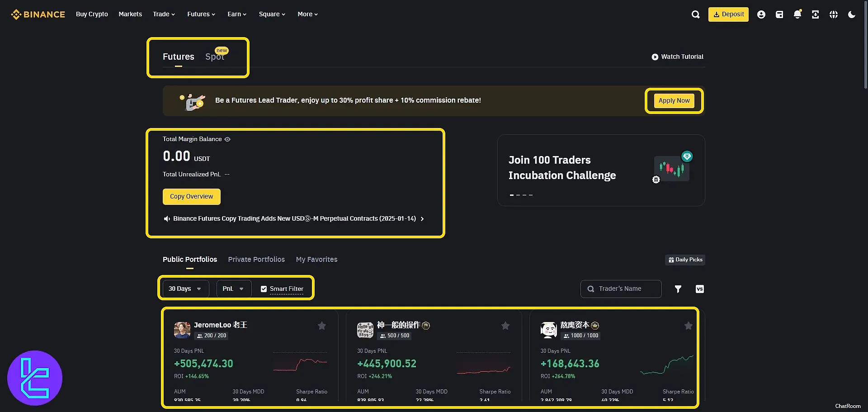Screen dimensions: 868x412
Task: Click the Deposit button
Action: click(x=728, y=14)
